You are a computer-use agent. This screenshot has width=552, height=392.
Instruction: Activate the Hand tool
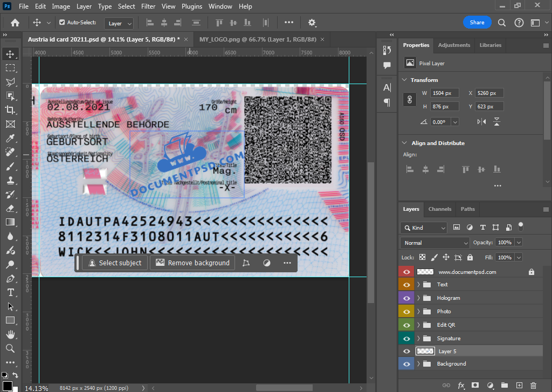[10, 334]
